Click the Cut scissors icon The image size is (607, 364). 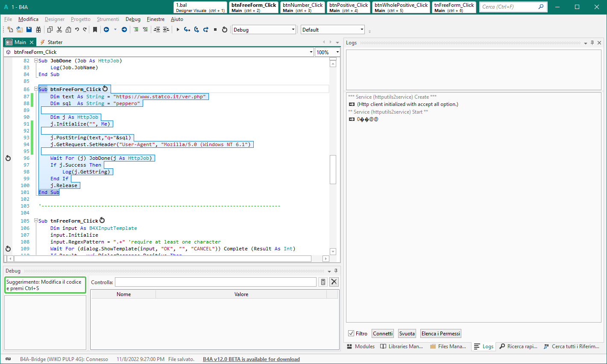(x=59, y=29)
